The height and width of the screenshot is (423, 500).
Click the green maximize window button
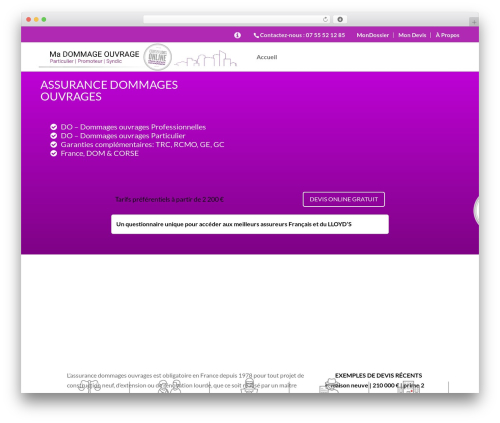point(44,19)
